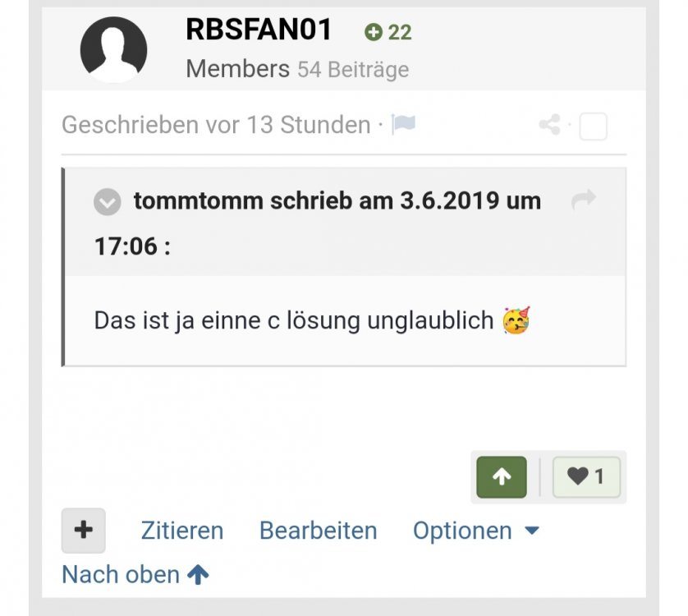
Task: Report post using the flag icon
Action: tap(403, 124)
